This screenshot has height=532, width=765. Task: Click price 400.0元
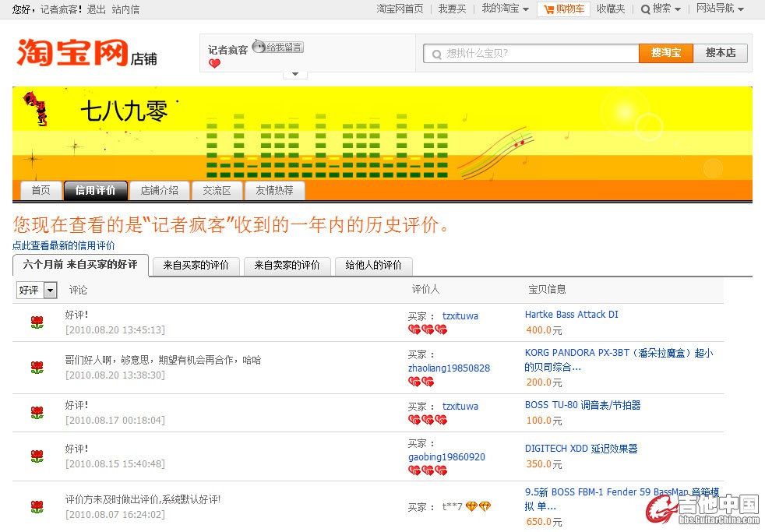(544, 330)
